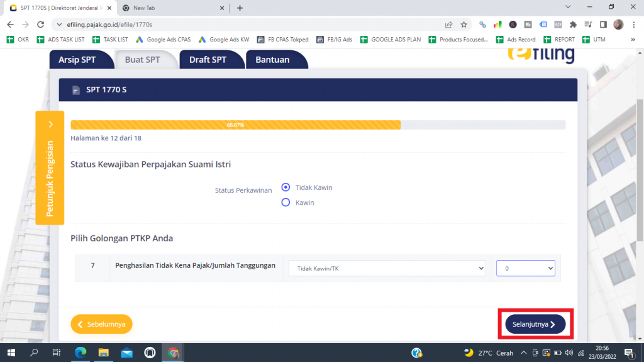Toggle Chrome side panel icon
The height and width of the screenshot is (362, 644).
pos(603,25)
